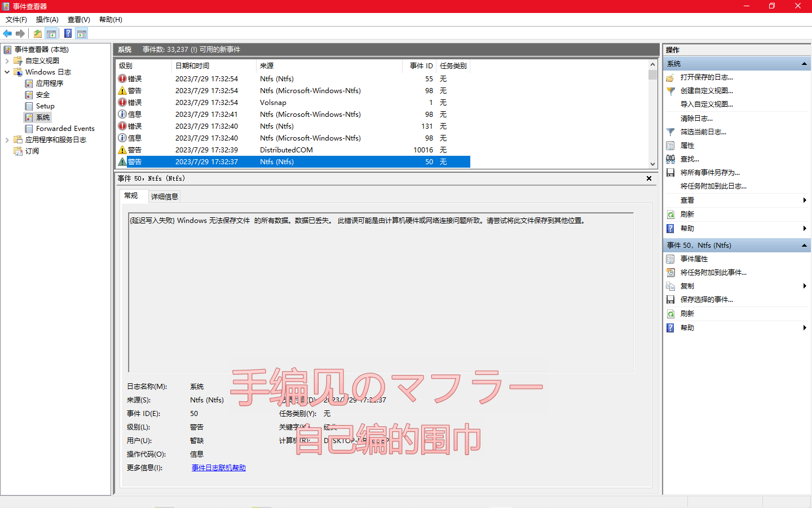Collapse the 系统 actions section

pyautogui.click(x=804, y=64)
